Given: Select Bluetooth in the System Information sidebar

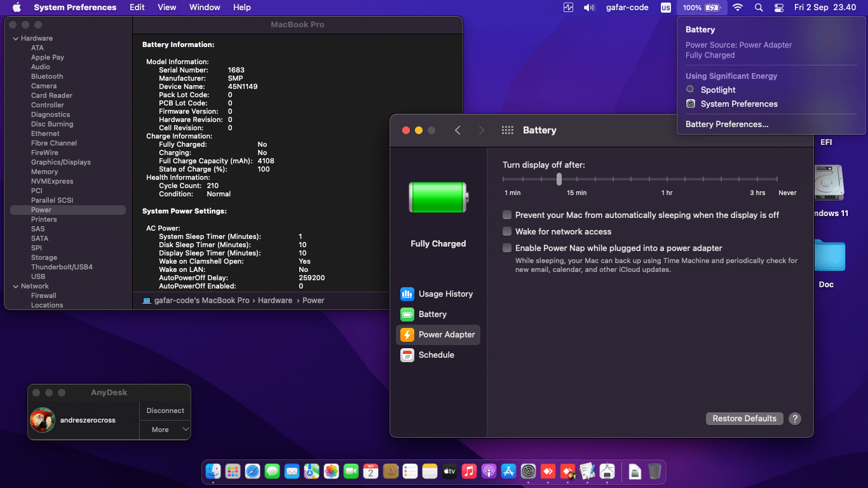Looking at the screenshot, I should 47,76.
